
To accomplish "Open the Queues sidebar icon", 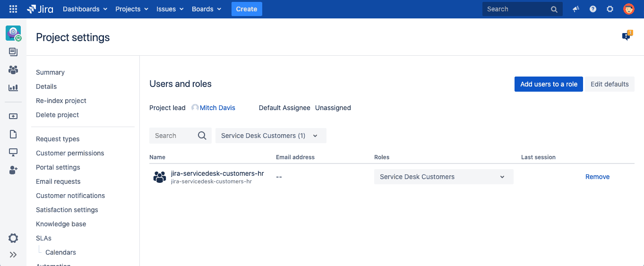I will 13,52.
